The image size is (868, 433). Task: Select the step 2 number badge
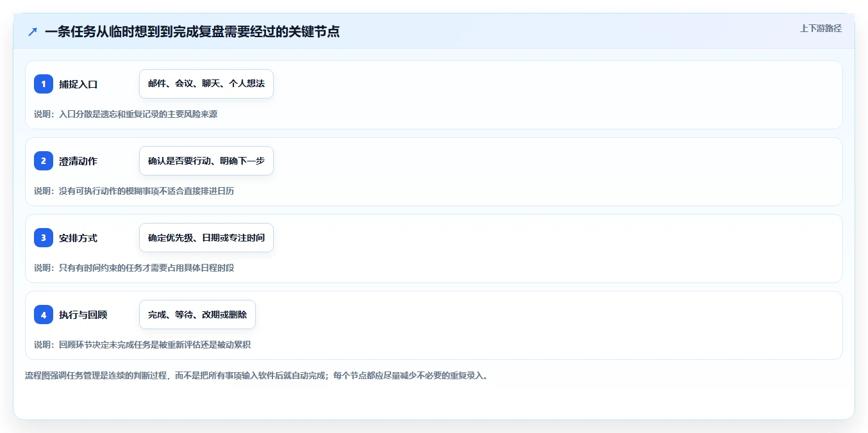click(44, 161)
